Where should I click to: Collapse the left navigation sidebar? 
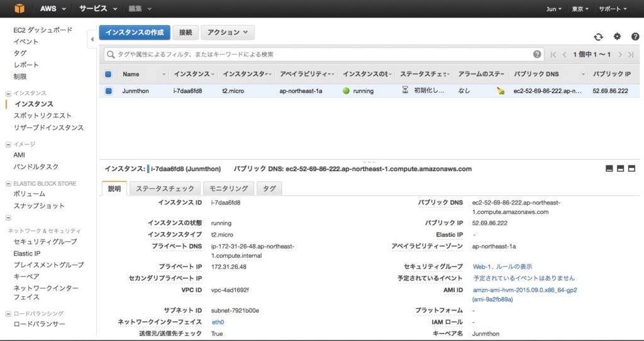click(x=92, y=40)
